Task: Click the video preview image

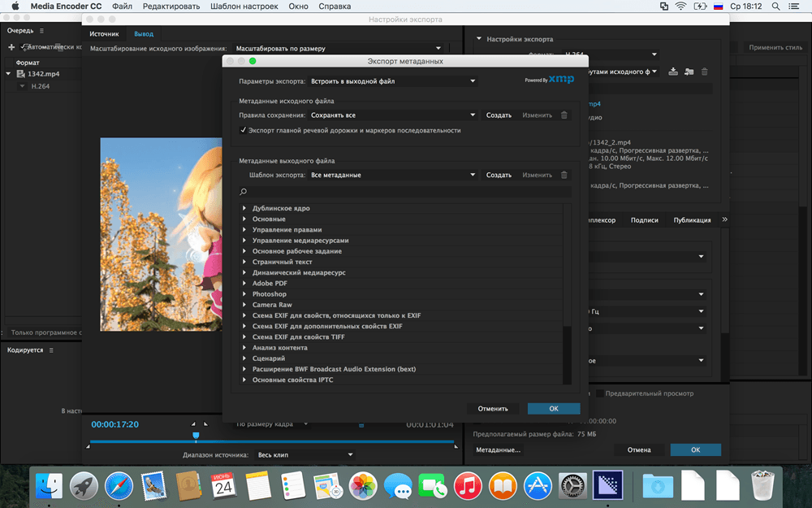Action: point(161,234)
